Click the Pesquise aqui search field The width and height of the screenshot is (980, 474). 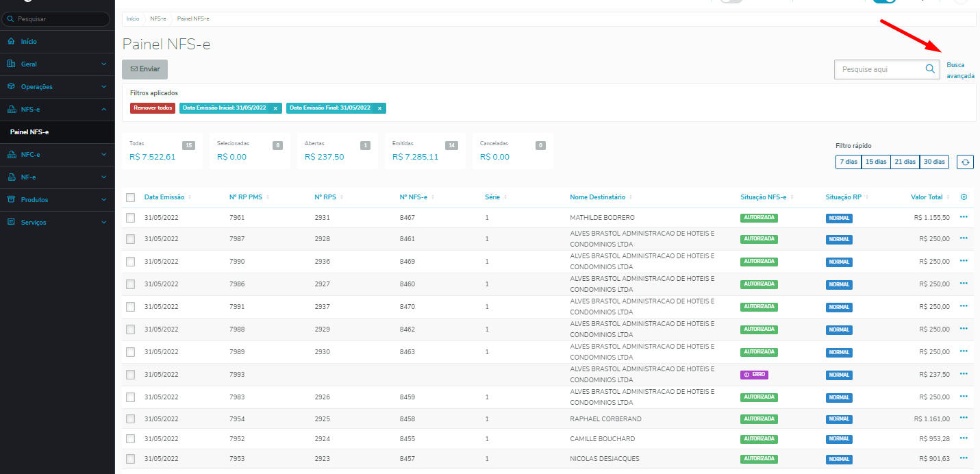coord(879,69)
